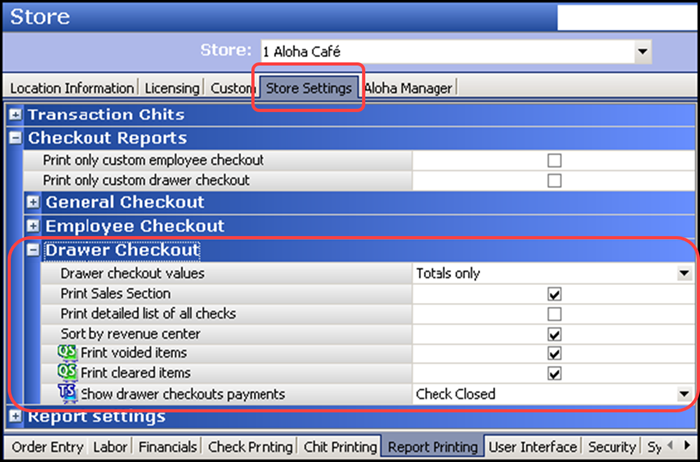Screen dimensions: 700x462
Task: Select the Report Printing bottom tab
Action: [433, 447]
